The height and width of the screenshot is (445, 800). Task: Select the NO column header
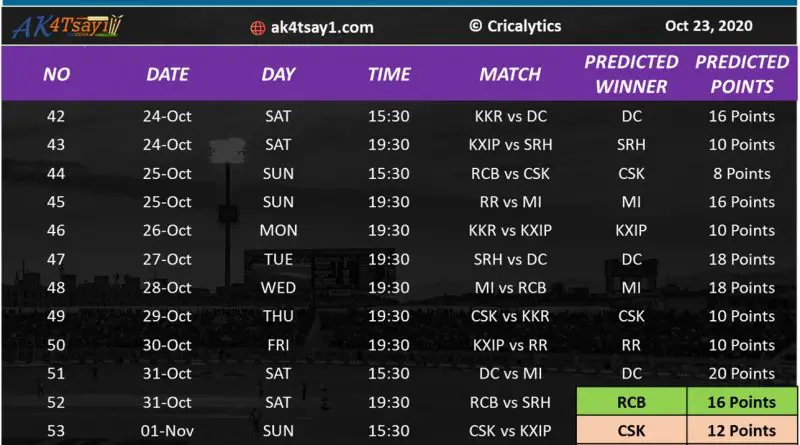pyautogui.click(x=56, y=74)
